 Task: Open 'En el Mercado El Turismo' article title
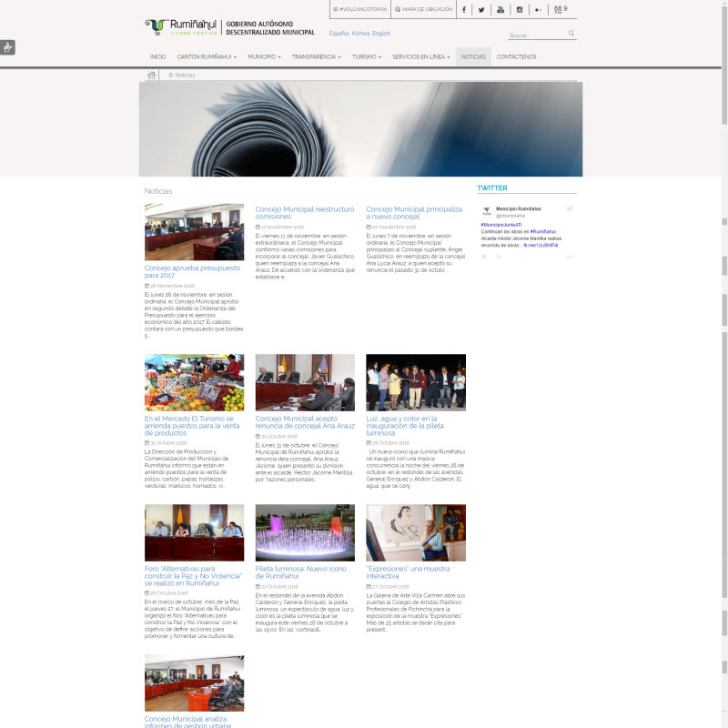(x=192, y=426)
